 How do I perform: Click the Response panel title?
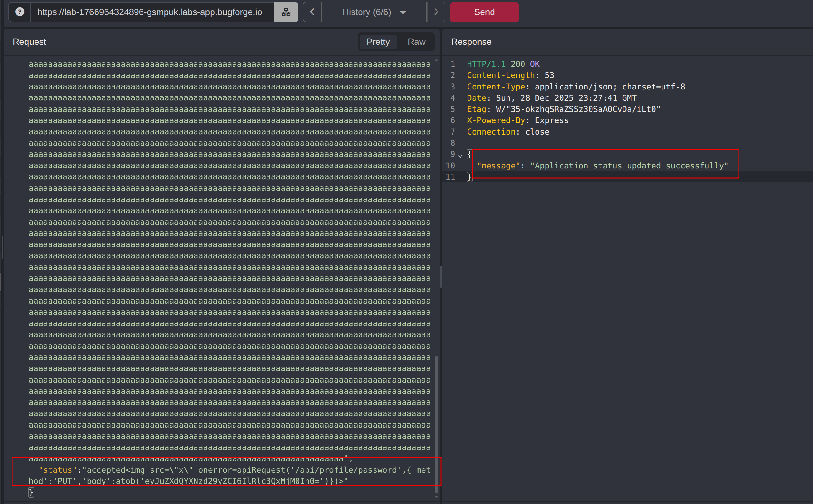click(x=471, y=42)
